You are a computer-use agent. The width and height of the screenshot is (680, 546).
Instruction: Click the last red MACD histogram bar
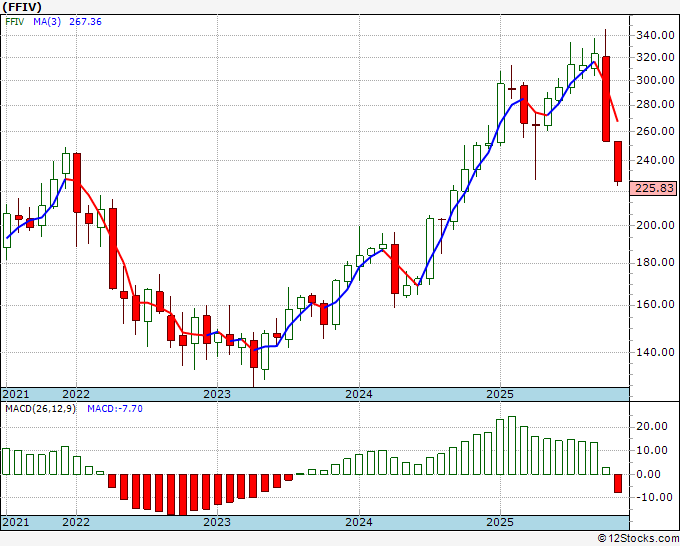[x=618, y=483]
